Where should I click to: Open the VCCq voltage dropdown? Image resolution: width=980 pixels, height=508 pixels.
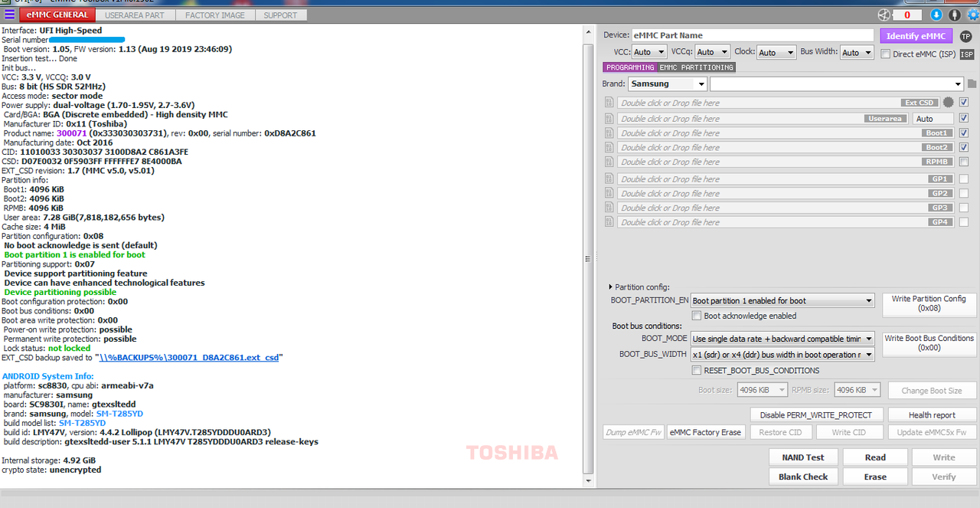(712, 52)
